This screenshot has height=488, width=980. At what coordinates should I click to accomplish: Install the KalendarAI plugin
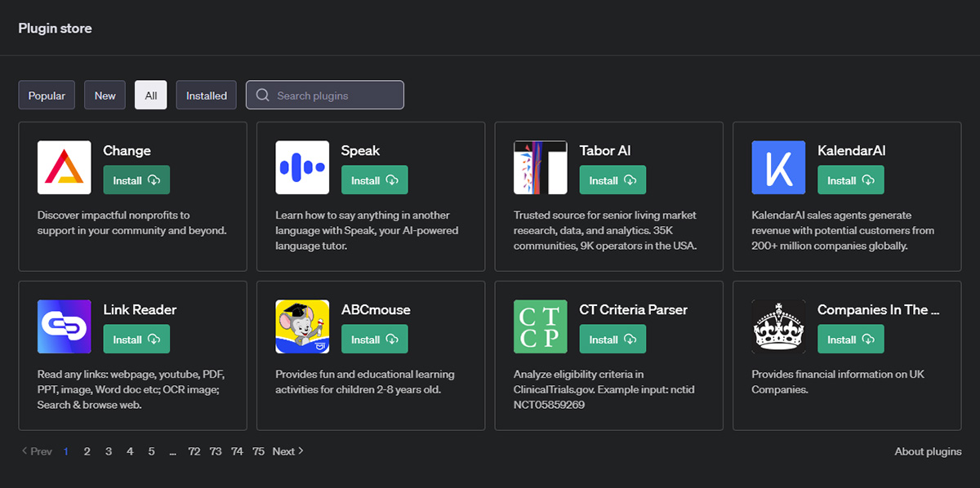850,180
